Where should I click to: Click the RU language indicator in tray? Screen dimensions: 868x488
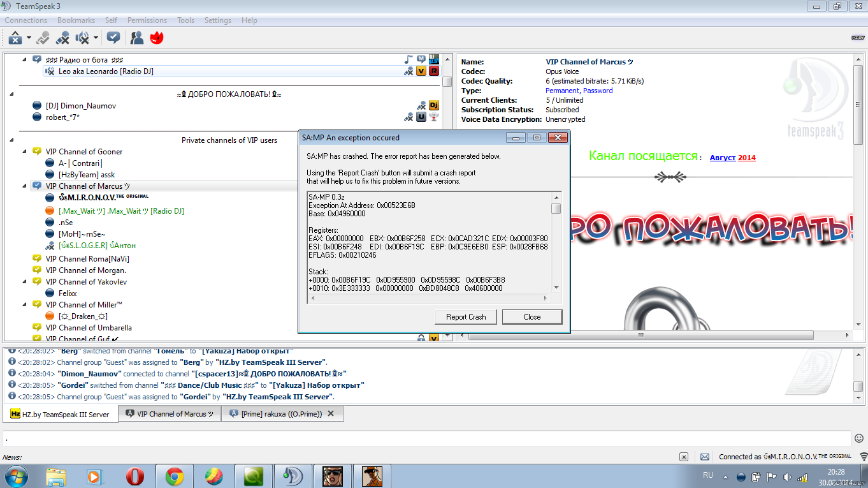pyautogui.click(x=708, y=475)
